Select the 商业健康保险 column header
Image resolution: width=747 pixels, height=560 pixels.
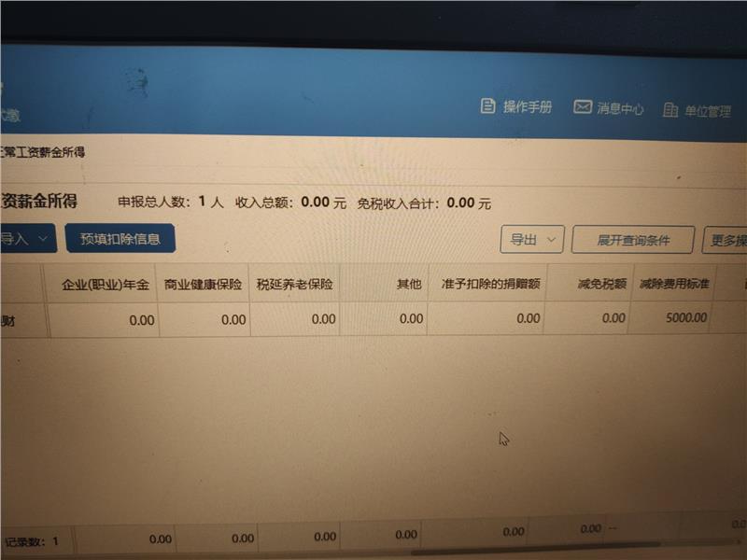(x=203, y=284)
